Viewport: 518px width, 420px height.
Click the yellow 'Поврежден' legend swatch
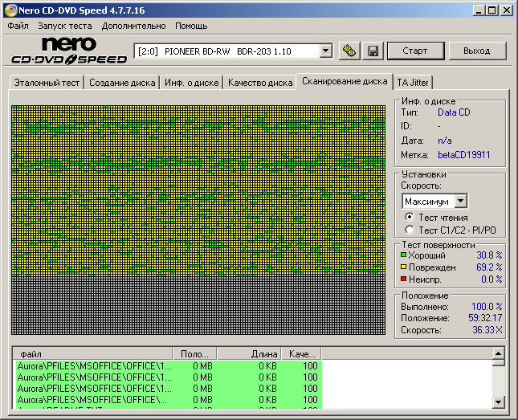[x=404, y=267]
